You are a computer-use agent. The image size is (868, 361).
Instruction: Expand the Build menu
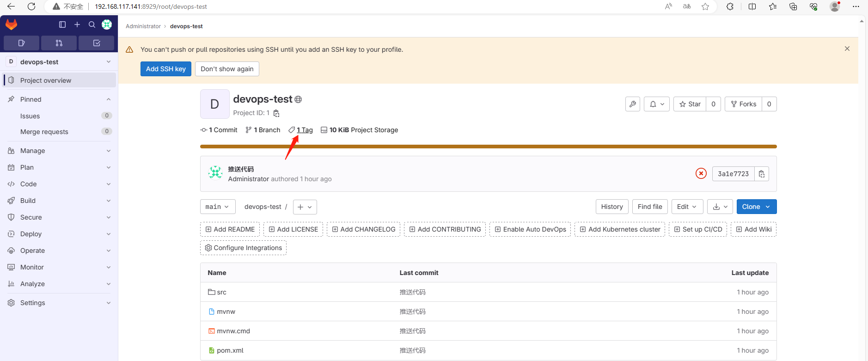[59, 201]
